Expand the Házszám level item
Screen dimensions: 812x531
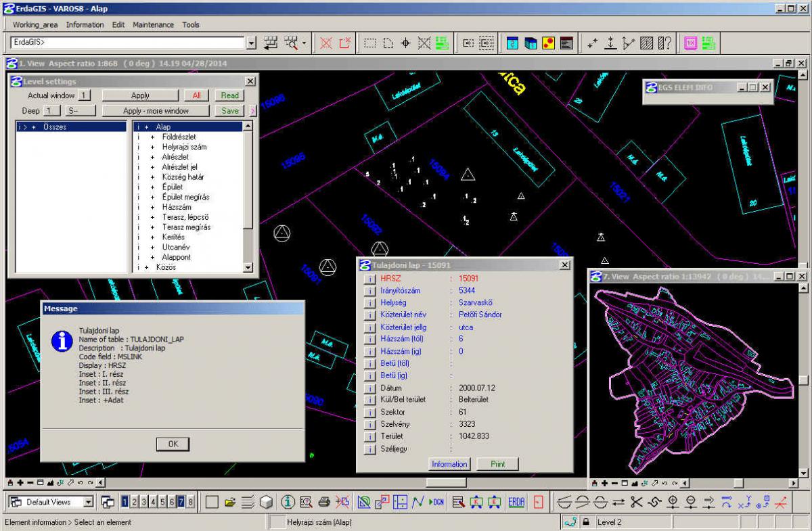tap(152, 207)
